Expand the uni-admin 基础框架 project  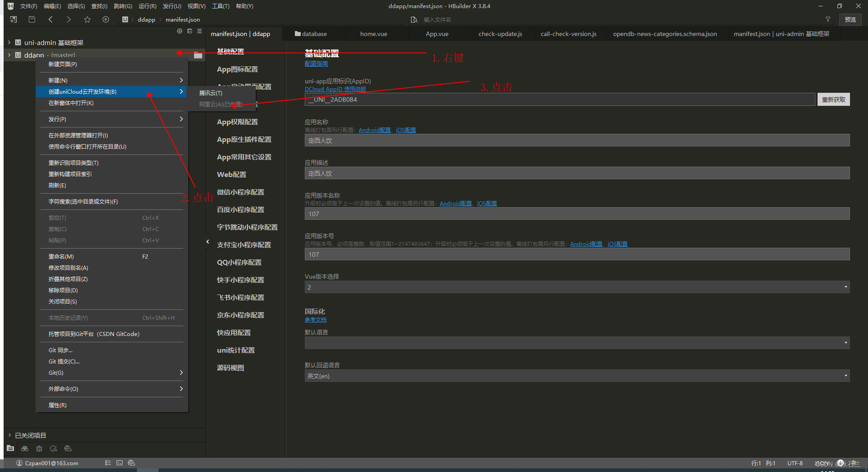point(9,42)
